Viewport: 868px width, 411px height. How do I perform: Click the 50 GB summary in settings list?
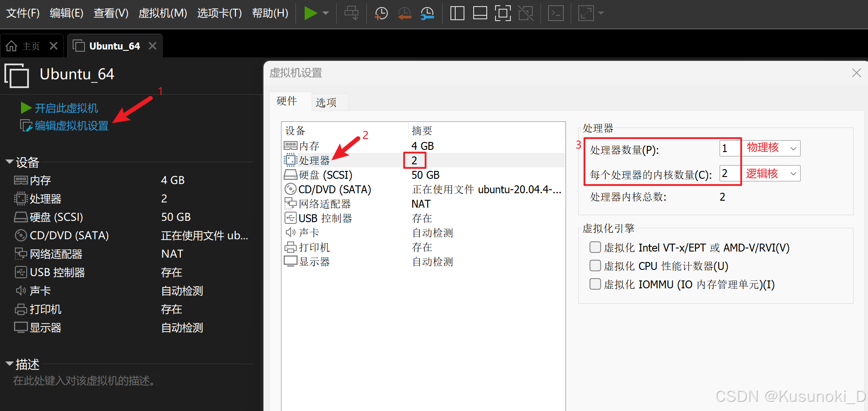tap(425, 175)
